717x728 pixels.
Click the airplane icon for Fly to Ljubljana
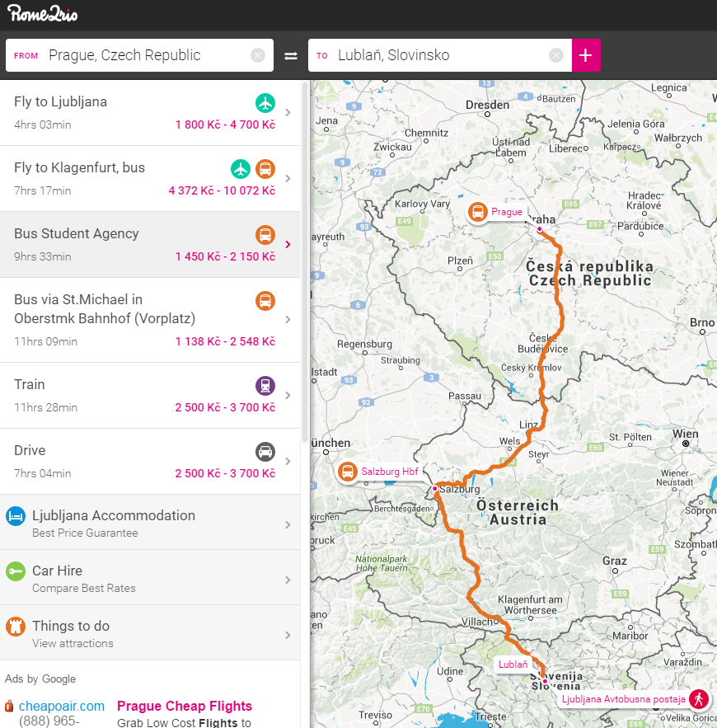click(x=265, y=103)
